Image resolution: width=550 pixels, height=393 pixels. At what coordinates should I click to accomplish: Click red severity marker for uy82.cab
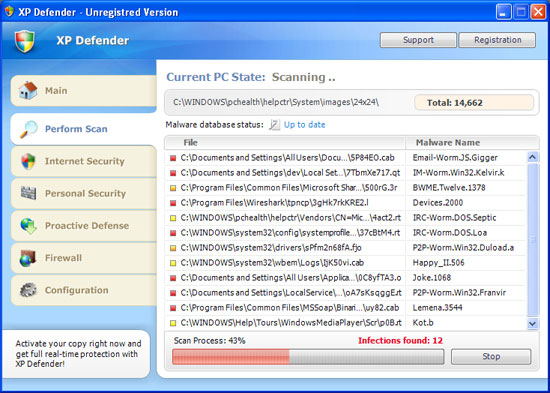point(173,308)
